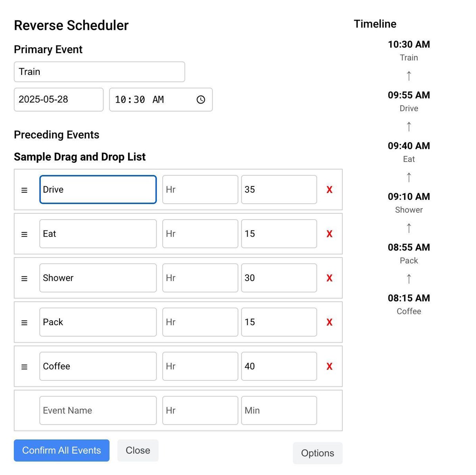Screen dimensions: 476x475
Task: Click the Hr field in Shower row
Action: pos(200,278)
